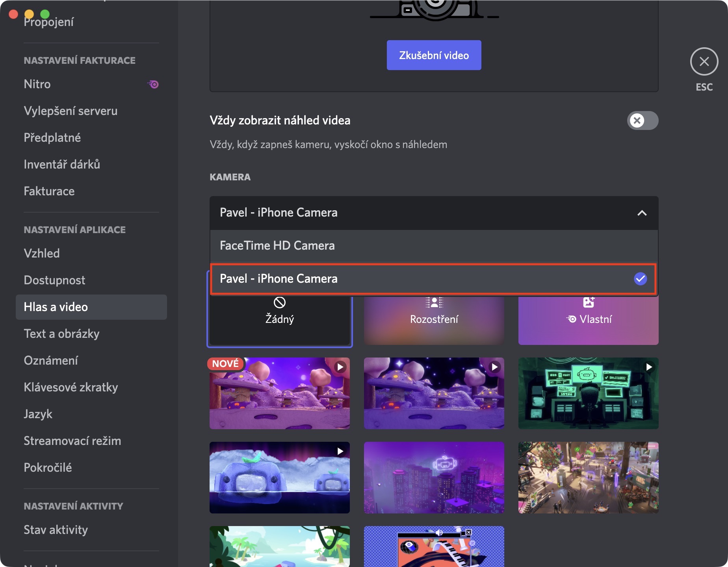Click the Vlastní custom background upload icon
The width and height of the screenshot is (728, 567).
coord(589,302)
